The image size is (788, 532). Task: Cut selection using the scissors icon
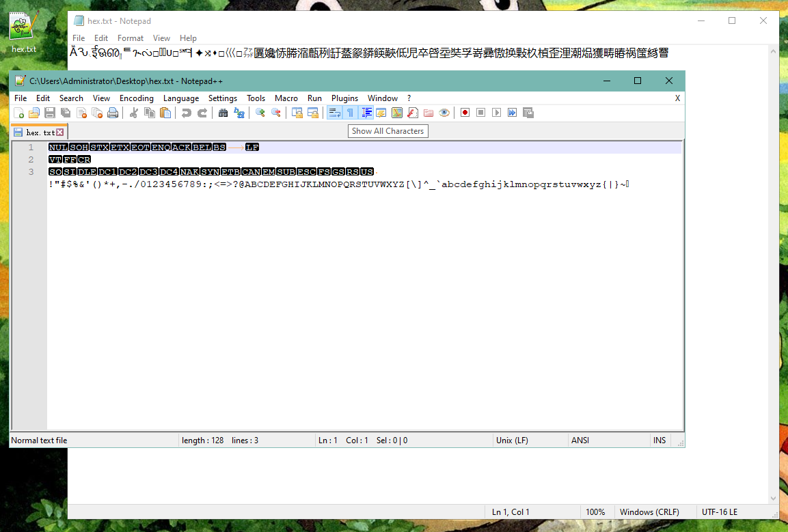click(x=134, y=113)
